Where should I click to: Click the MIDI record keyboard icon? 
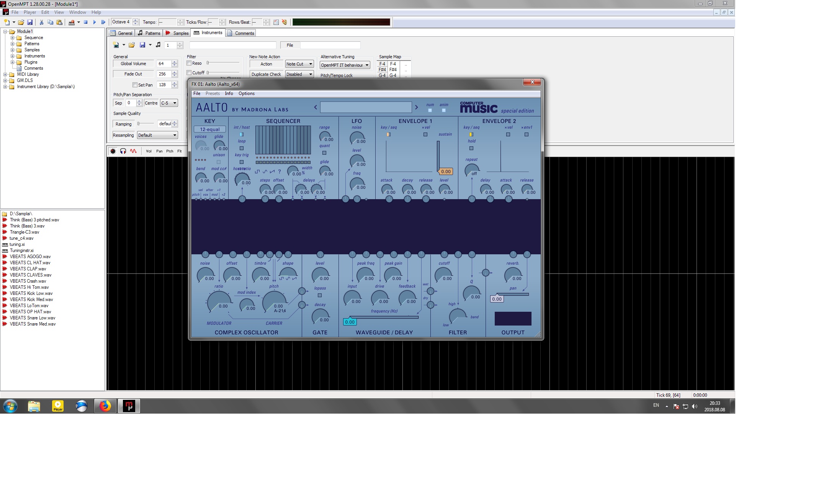tap(72, 22)
